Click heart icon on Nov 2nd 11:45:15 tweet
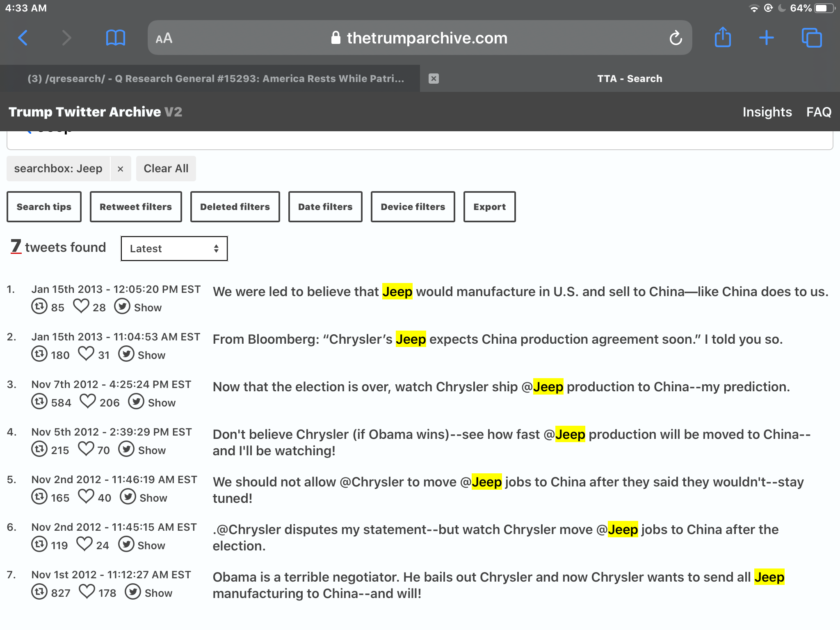840x630 pixels. pos(84,544)
